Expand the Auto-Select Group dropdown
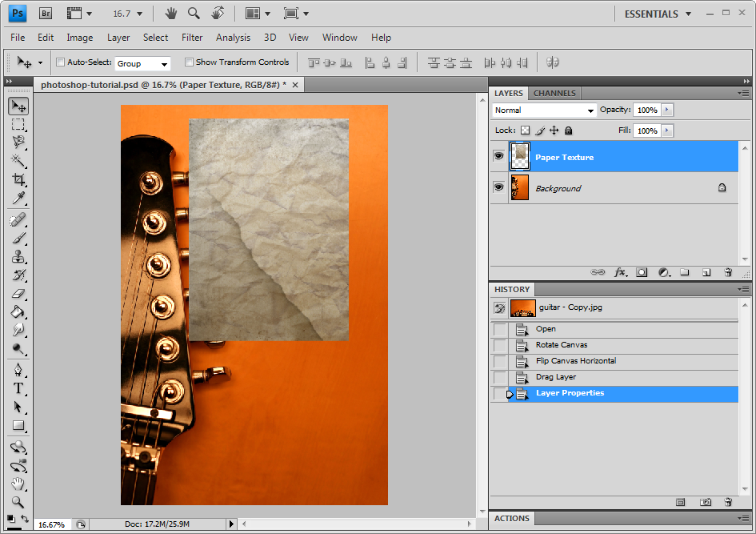This screenshot has width=756, height=534. click(143, 63)
